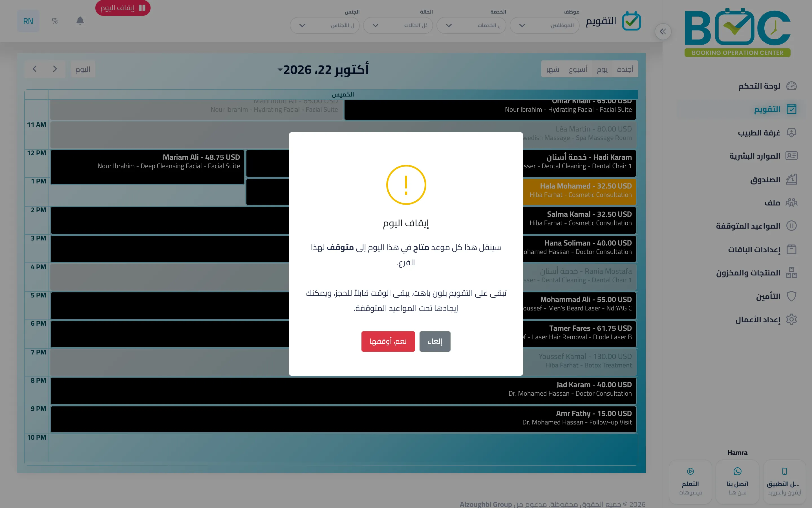
Task: Switch to أجندة agenda view tab
Action: pyautogui.click(x=625, y=69)
